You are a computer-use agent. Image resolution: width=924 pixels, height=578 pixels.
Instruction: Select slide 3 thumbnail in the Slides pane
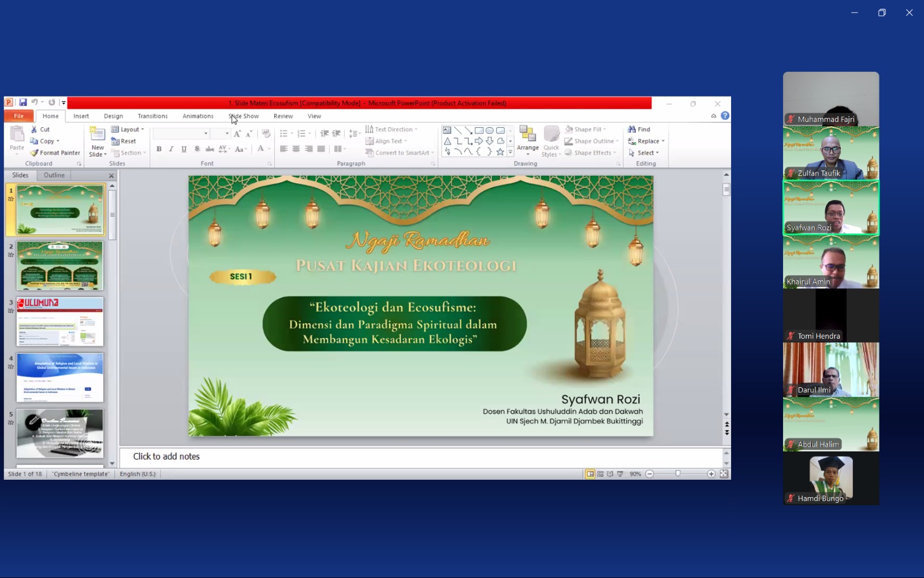[x=60, y=321]
